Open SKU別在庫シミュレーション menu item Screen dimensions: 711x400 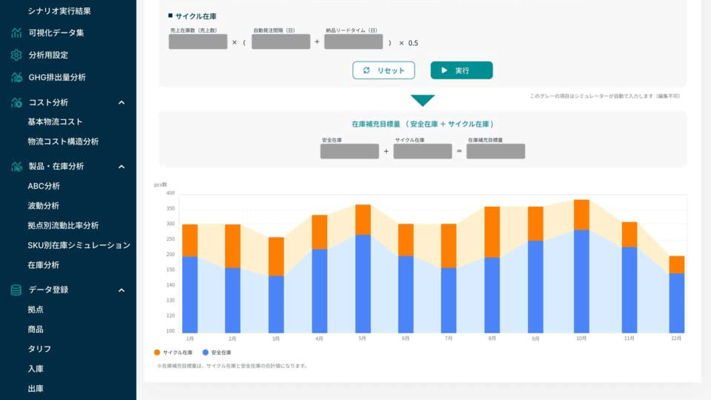(79, 245)
